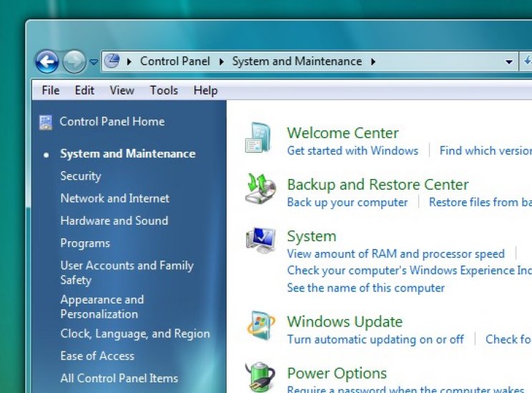The height and width of the screenshot is (393, 532).
Task: Click the Control Panel Home icon
Action: click(x=46, y=122)
